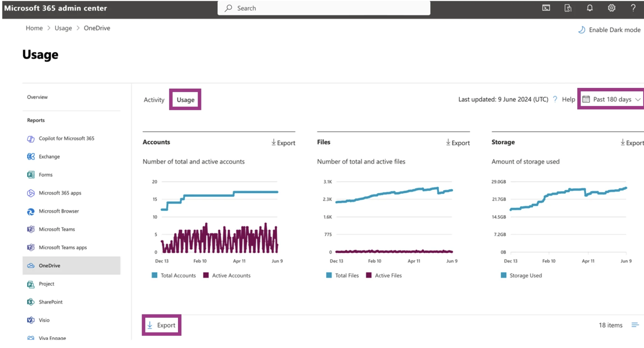Open the notifications bell
This screenshot has height=348, width=644.
(x=590, y=8)
